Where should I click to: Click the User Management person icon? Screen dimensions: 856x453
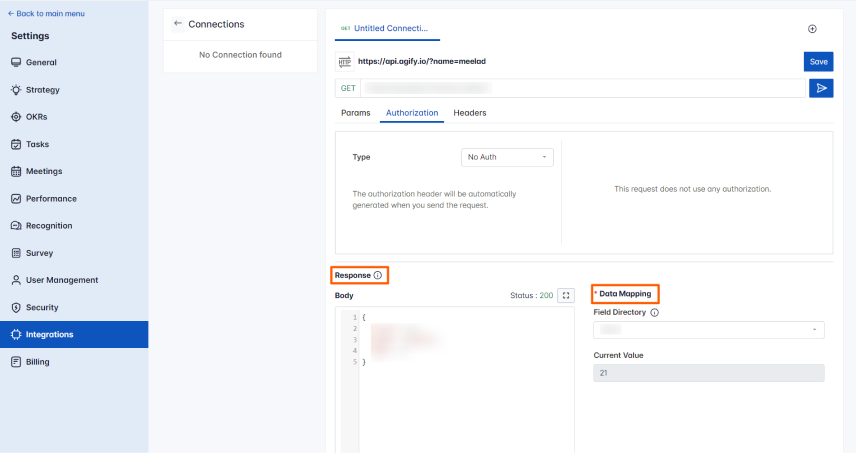pyautogui.click(x=16, y=280)
